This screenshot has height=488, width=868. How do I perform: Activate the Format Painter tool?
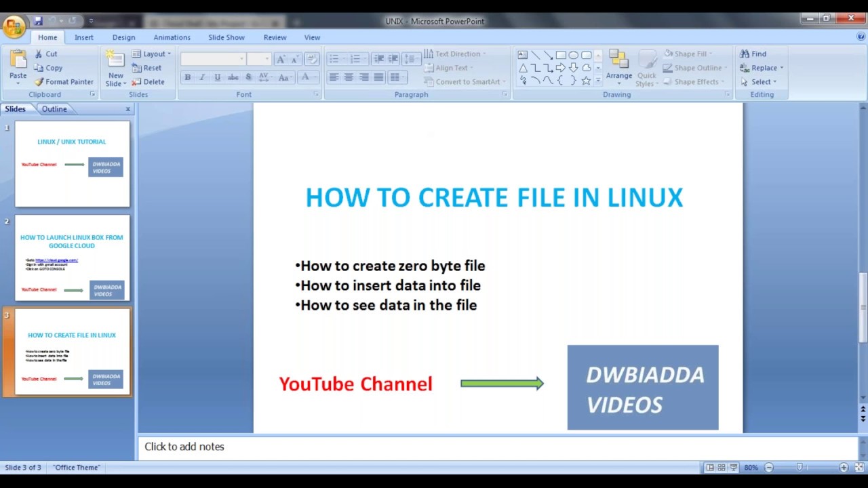click(x=64, y=82)
